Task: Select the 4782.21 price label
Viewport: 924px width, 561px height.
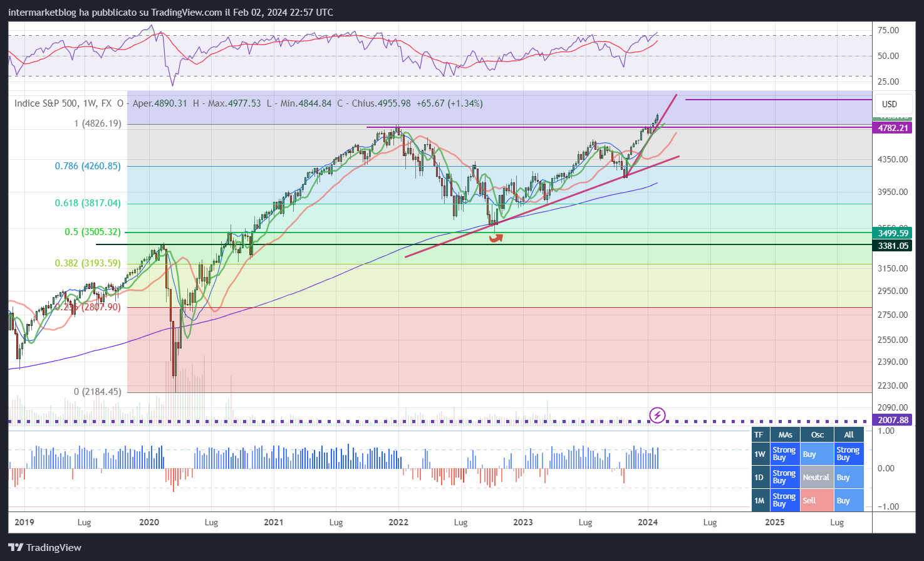Action: coord(892,128)
